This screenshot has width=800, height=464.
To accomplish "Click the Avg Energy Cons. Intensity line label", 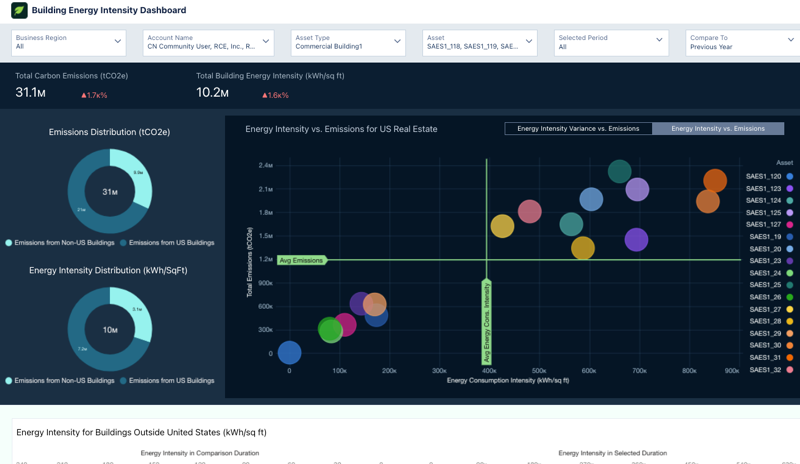I will [x=487, y=322].
